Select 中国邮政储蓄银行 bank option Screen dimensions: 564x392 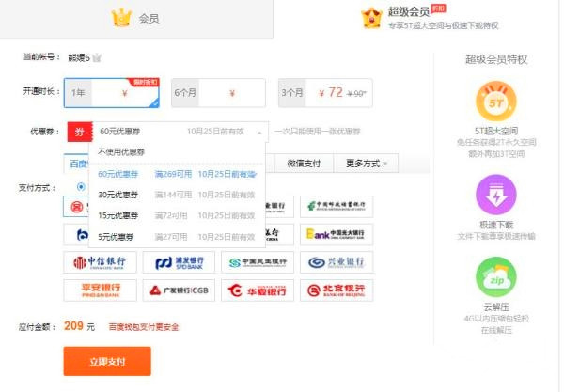click(x=337, y=207)
